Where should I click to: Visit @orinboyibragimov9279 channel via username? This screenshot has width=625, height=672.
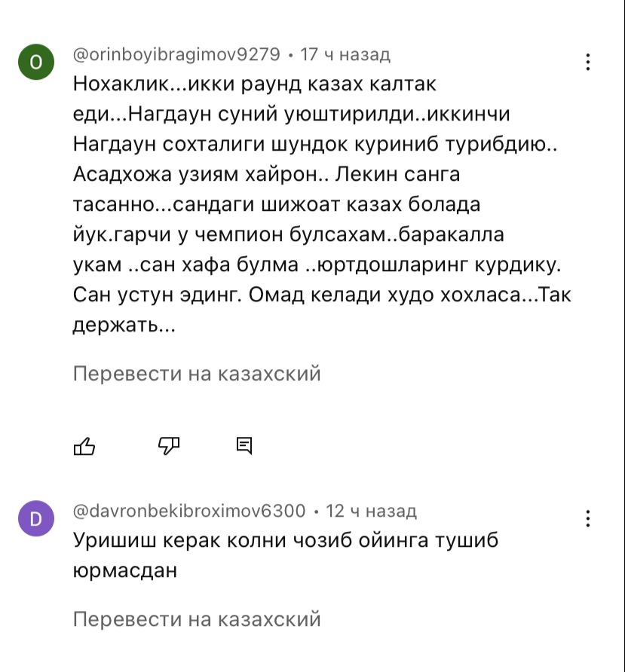coord(176,54)
